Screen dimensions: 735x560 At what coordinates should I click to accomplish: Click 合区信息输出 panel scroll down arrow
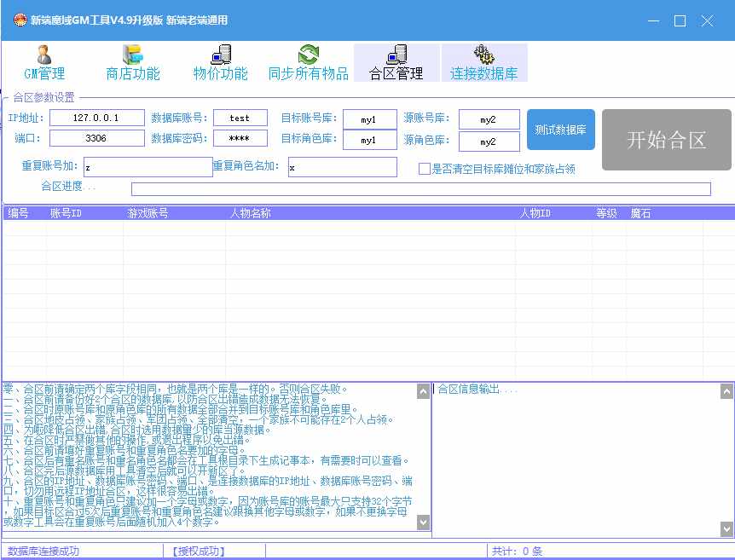[x=726, y=529]
